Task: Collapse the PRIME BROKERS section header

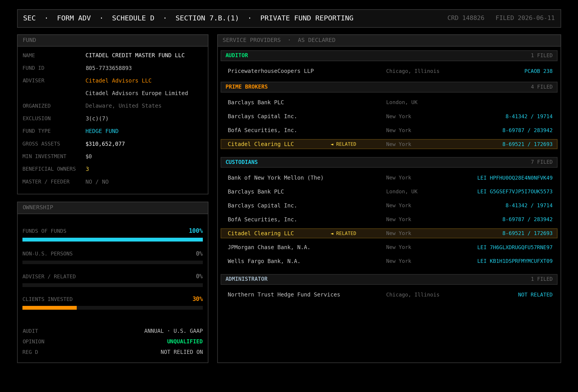Action: pyautogui.click(x=389, y=87)
